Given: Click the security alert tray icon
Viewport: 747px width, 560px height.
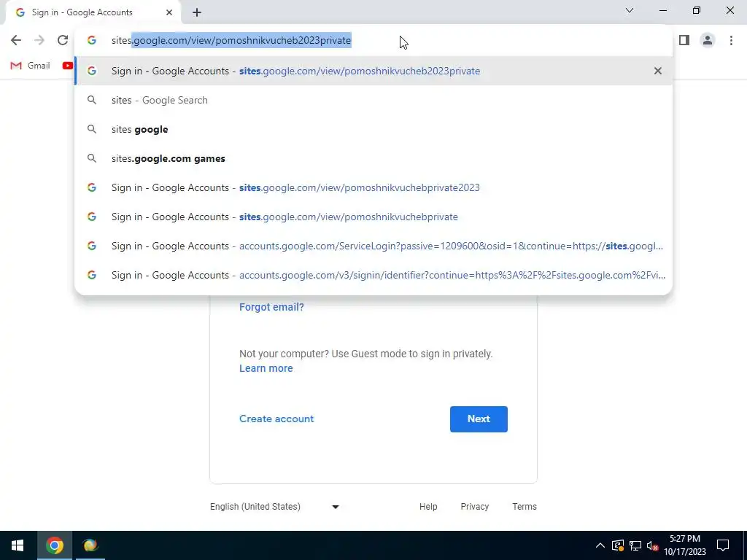Looking at the screenshot, I should click(618, 545).
